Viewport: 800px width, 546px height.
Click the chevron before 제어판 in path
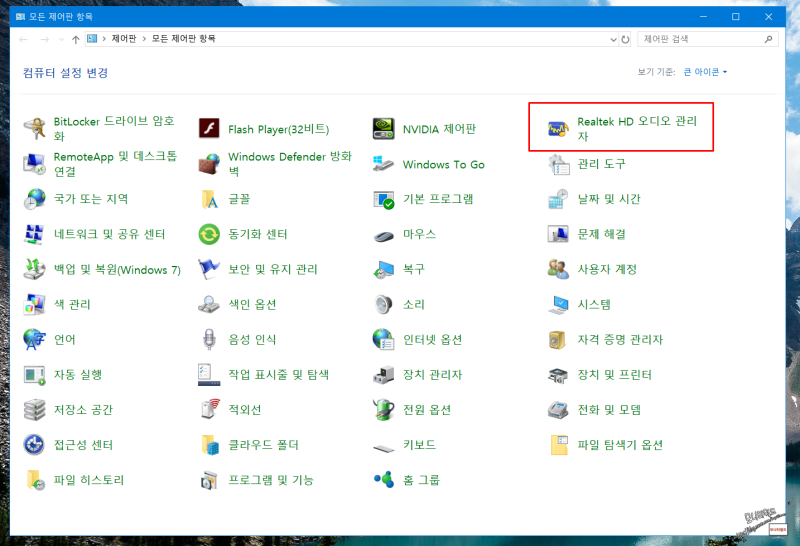[104, 39]
